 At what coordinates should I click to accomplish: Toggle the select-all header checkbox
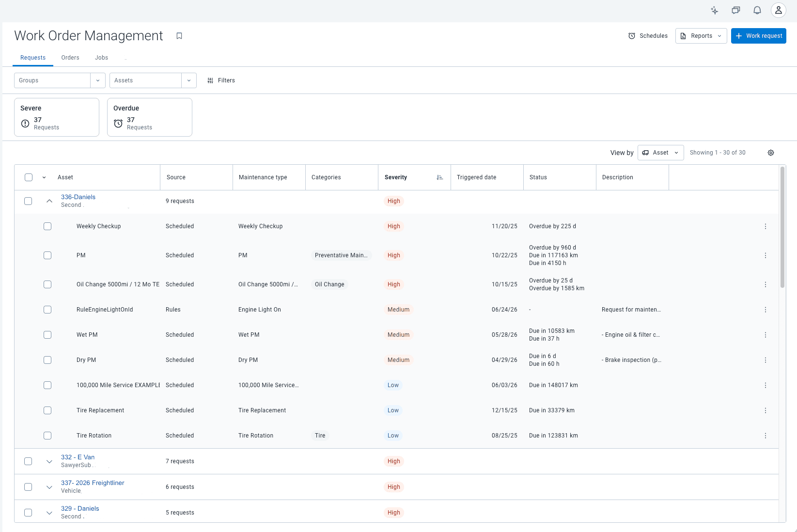tap(29, 177)
